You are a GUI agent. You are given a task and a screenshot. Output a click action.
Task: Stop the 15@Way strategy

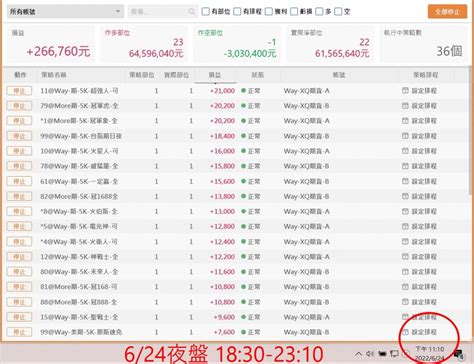coord(19,317)
